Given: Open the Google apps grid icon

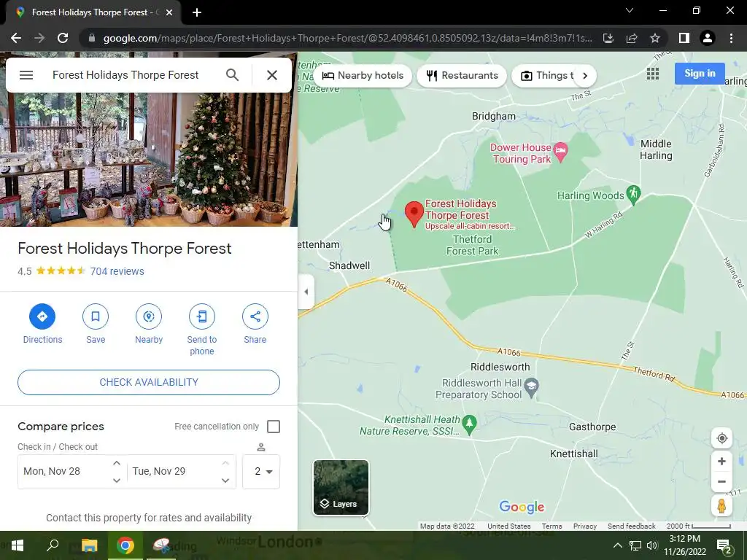Looking at the screenshot, I should [x=653, y=74].
